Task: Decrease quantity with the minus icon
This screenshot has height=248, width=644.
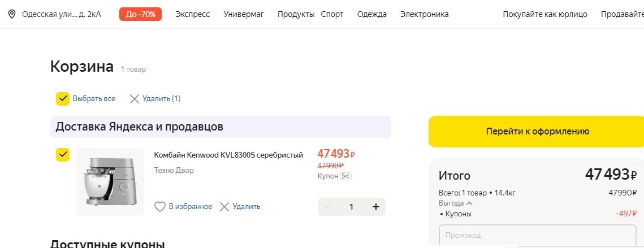Action: pos(327,207)
